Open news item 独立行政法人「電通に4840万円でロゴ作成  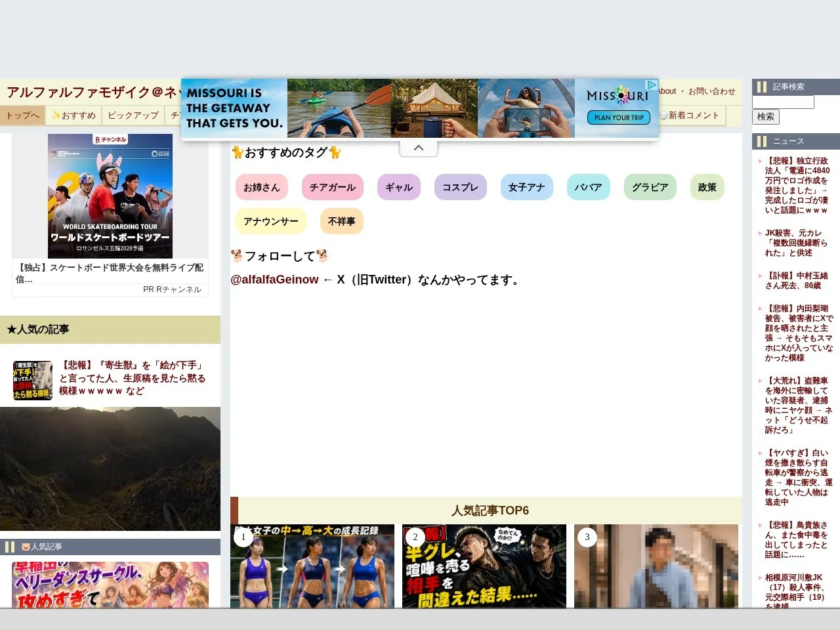[797, 185]
